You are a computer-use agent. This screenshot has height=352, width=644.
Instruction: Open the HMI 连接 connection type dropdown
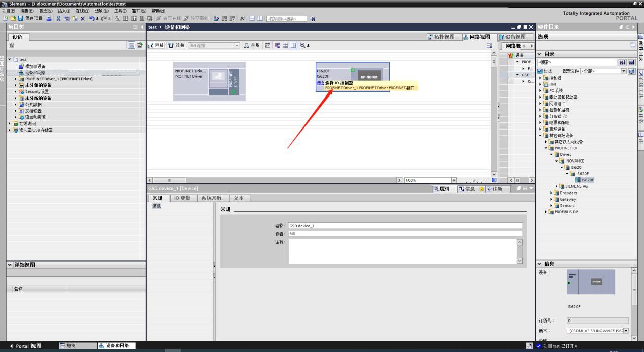tap(237, 45)
